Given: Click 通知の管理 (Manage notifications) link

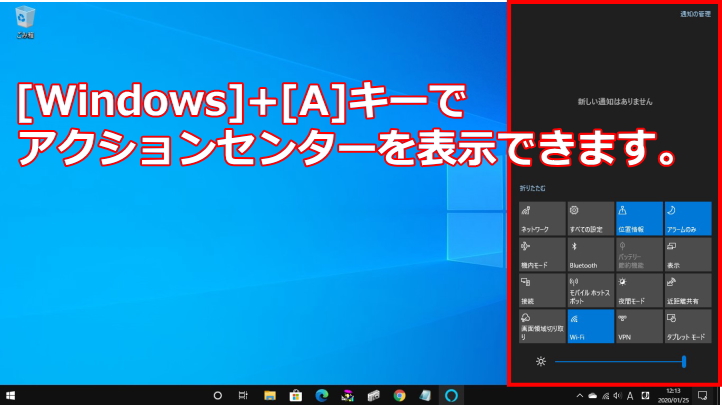Looking at the screenshot, I should 695,15.
